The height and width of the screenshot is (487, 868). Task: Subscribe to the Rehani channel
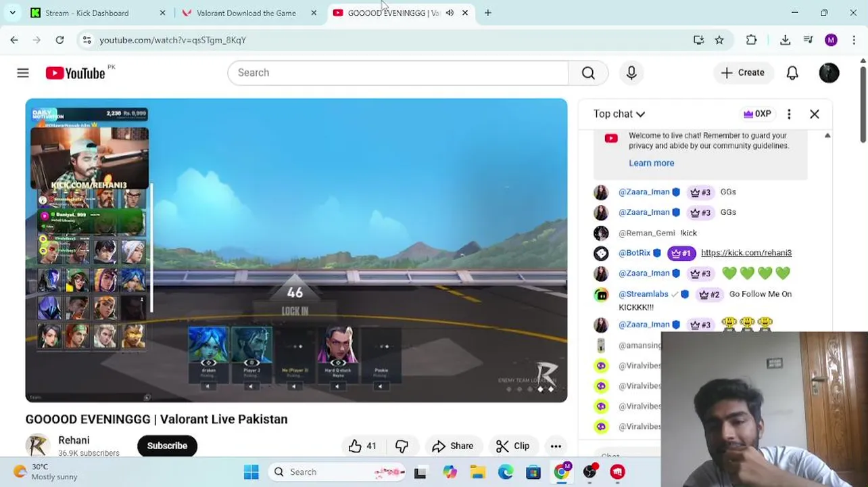coord(167,446)
